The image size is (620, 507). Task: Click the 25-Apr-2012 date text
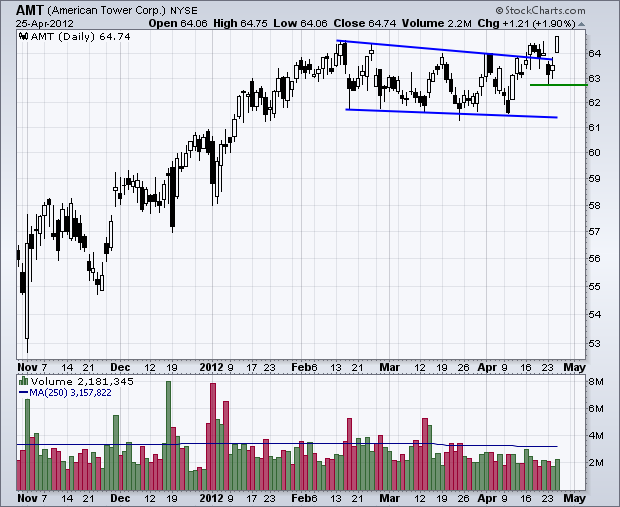(45, 24)
